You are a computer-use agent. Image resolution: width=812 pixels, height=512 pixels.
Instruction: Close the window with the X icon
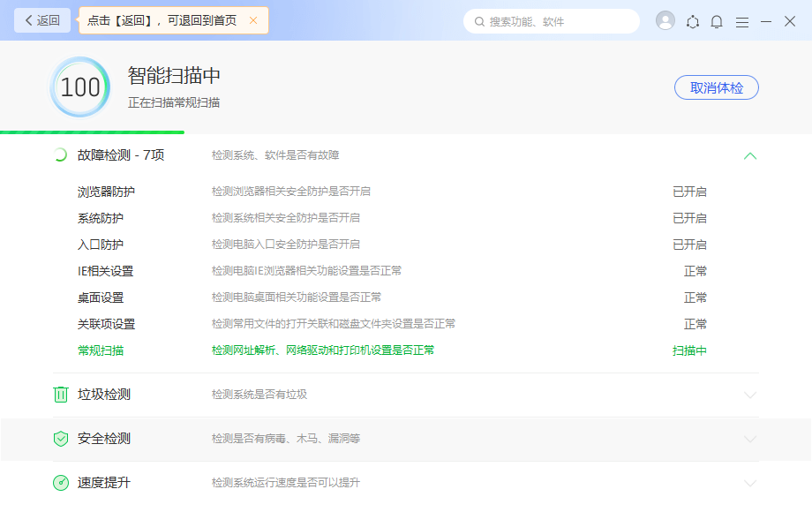tap(790, 21)
